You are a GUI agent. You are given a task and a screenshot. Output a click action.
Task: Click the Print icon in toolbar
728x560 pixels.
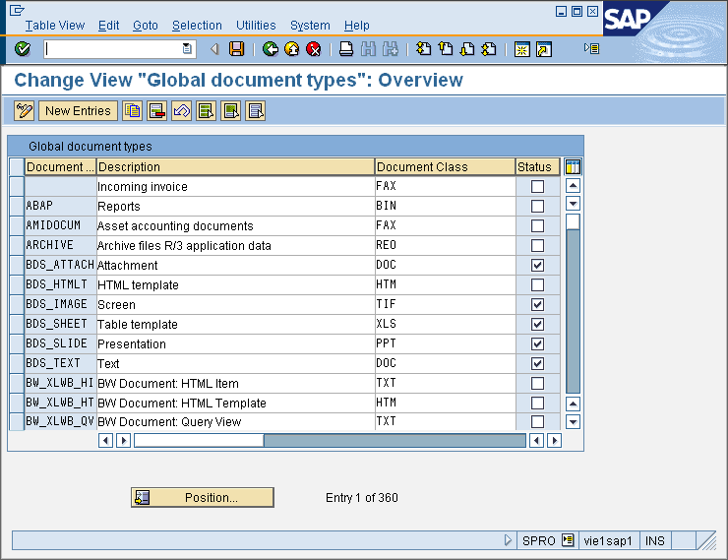tap(346, 49)
